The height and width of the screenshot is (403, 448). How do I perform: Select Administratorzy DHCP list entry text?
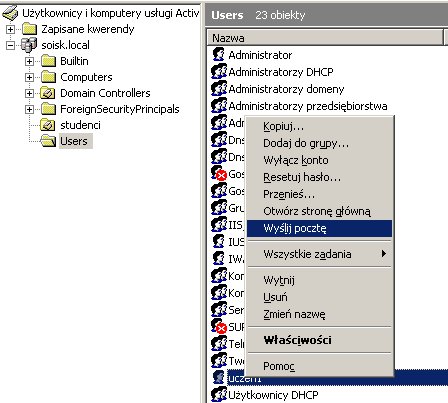tap(281, 72)
